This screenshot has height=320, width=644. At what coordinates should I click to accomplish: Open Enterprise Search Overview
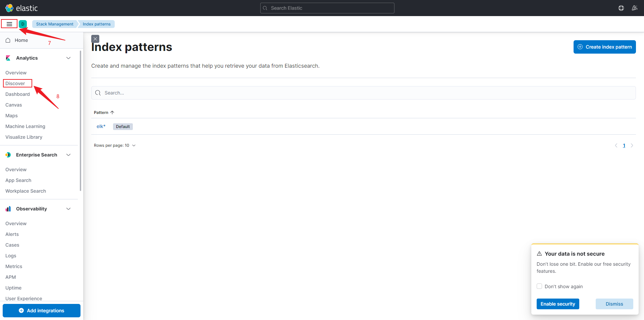tap(16, 170)
